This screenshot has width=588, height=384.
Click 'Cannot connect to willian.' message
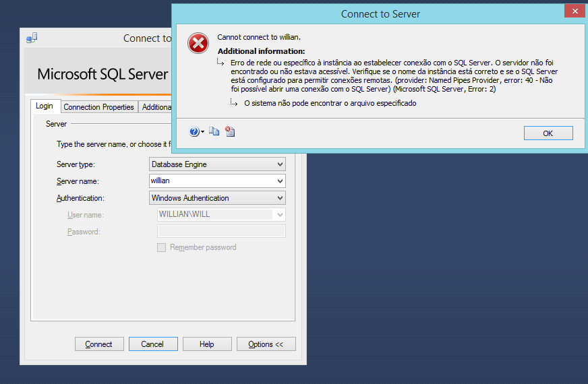259,37
